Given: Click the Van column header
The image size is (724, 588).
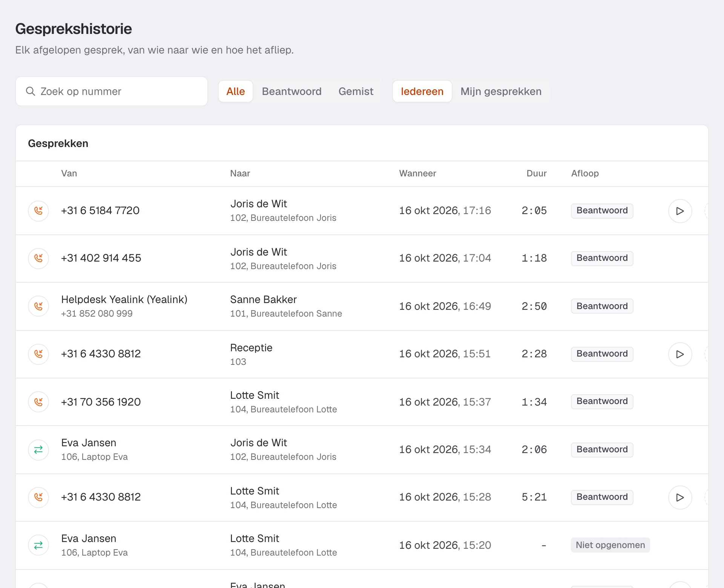Looking at the screenshot, I should click(x=69, y=173).
